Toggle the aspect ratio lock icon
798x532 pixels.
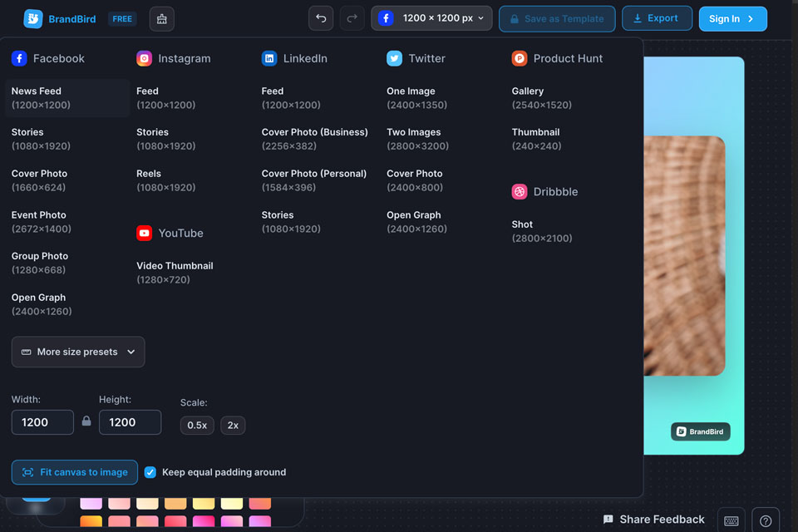click(86, 421)
